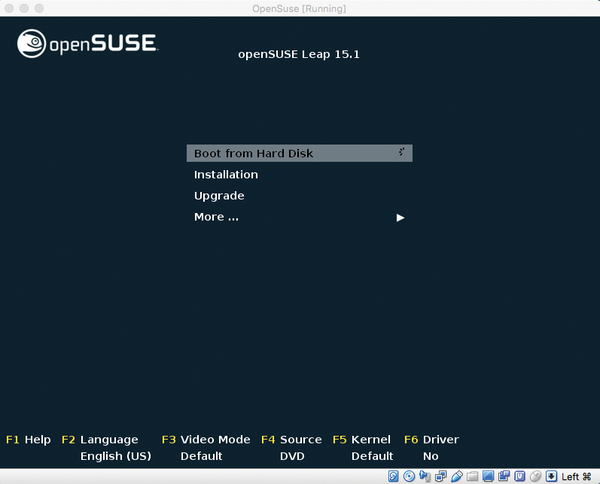The image size is (600, 484).
Task: Open the network adapters status icon
Action: point(441,476)
